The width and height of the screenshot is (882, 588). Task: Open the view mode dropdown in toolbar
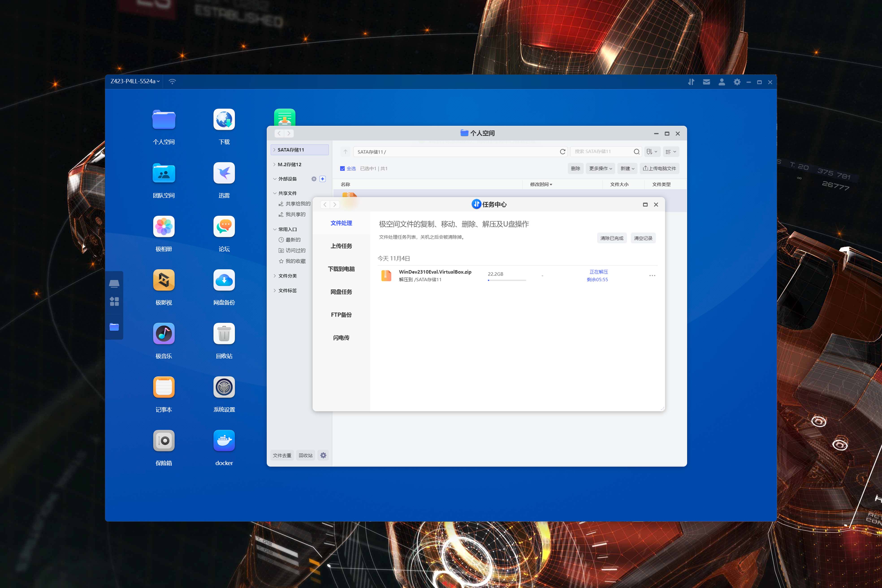pyautogui.click(x=671, y=151)
